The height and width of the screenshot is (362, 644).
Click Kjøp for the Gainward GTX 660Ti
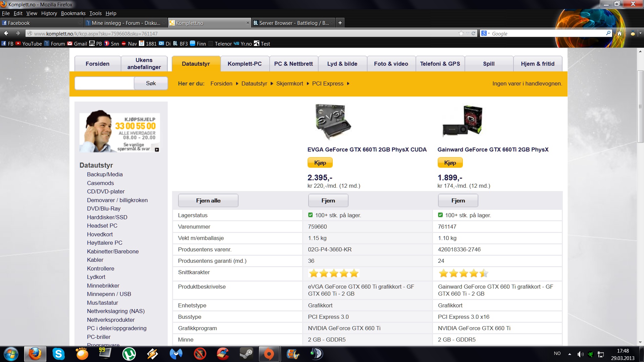pyautogui.click(x=450, y=163)
